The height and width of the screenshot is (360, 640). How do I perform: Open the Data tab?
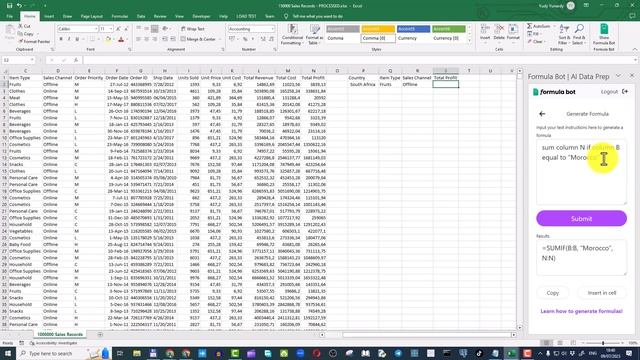click(141, 16)
